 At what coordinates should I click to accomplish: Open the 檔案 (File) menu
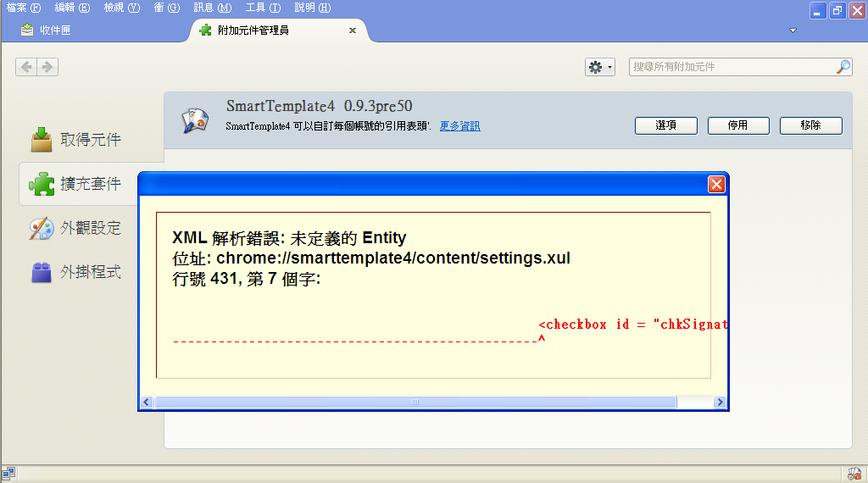pos(24,8)
